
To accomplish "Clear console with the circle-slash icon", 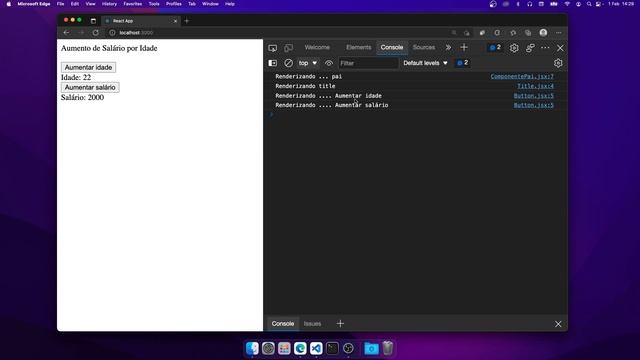I will click(x=288, y=63).
